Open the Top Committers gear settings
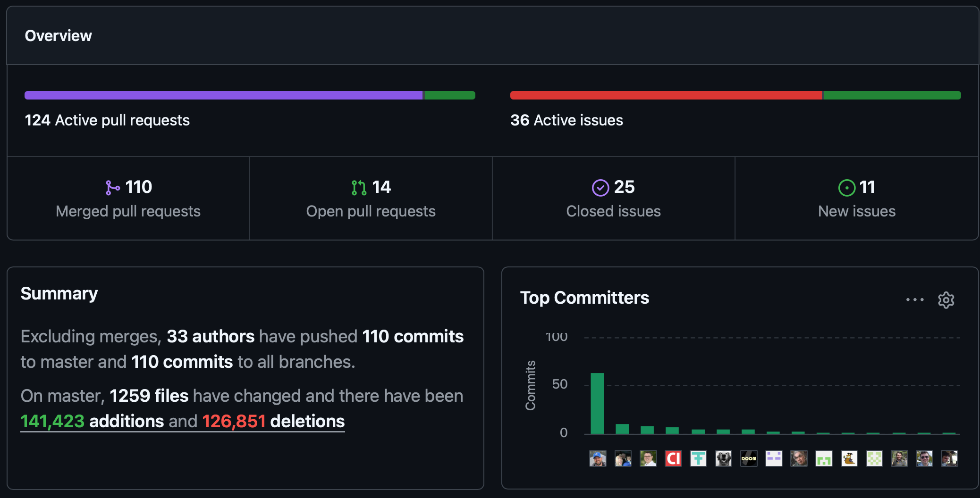 946,300
